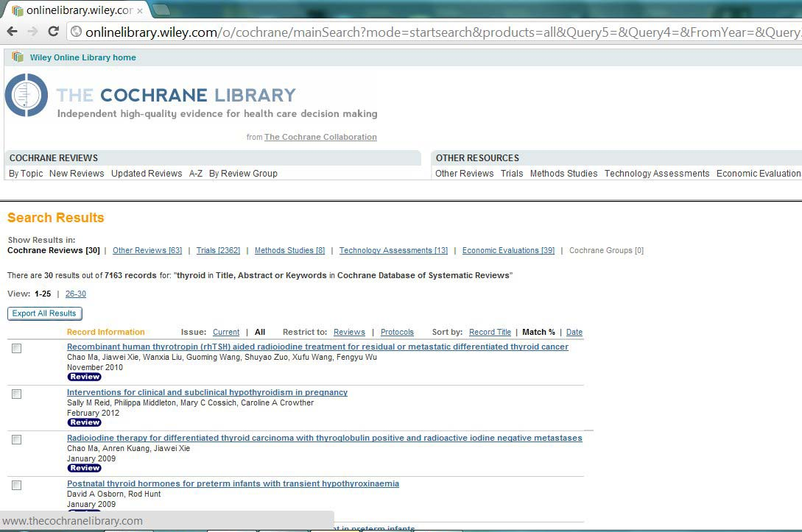Close the onlinelibrary.wiley.com tab
Viewport: 802px width, 532px height.
pos(140,11)
